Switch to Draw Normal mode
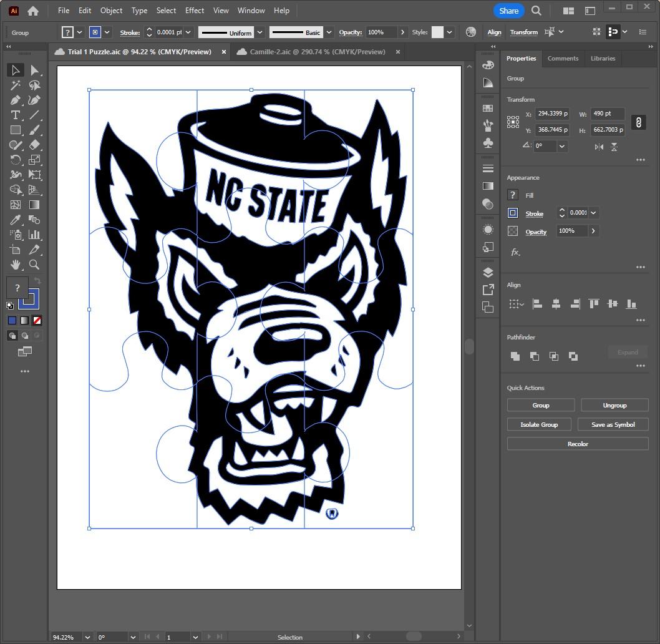The image size is (660, 644). (x=12, y=336)
